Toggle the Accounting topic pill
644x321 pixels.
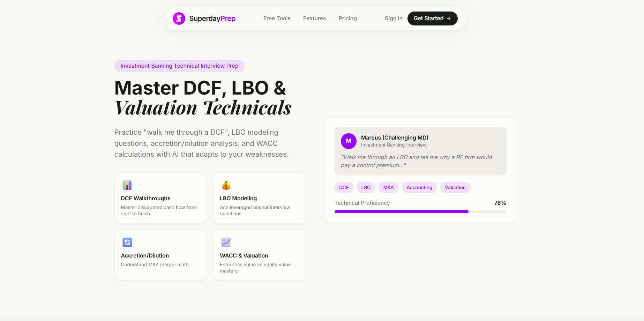419,187
